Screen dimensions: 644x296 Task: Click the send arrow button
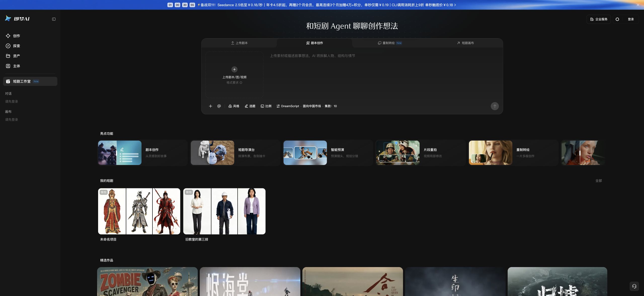(495, 106)
